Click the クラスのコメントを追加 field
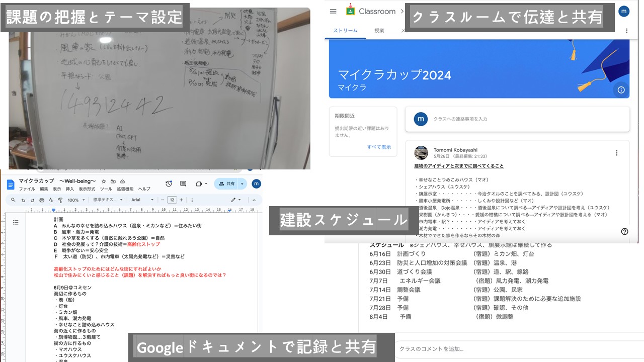 (518, 348)
